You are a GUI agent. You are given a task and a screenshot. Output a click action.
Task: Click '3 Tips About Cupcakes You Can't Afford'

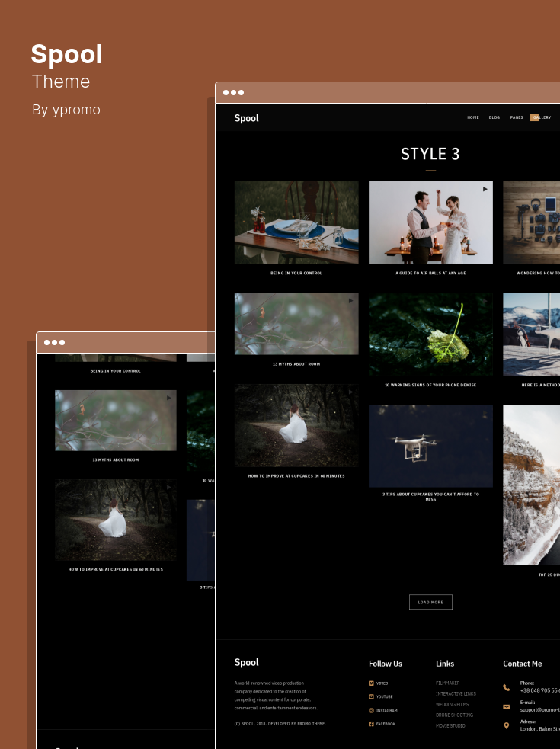pyautogui.click(x=430, y=497)
